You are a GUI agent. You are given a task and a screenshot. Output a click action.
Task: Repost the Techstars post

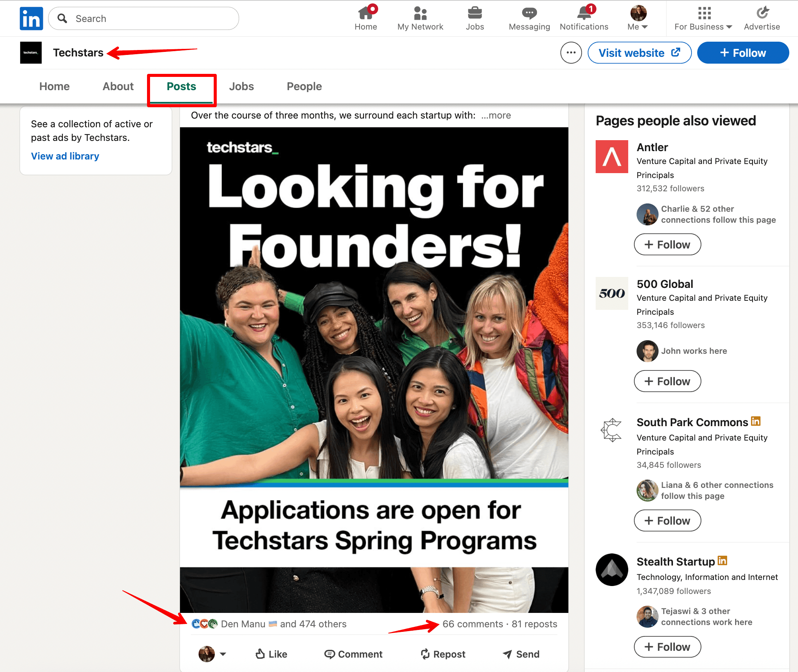(x=443, y=654)
